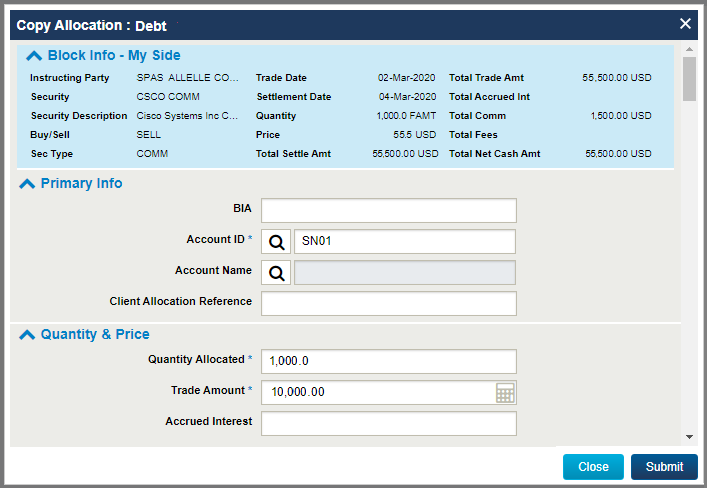This screenshot has height=493, width=712.
Task: Click the security value CSCO COMM
Action: 168,97
